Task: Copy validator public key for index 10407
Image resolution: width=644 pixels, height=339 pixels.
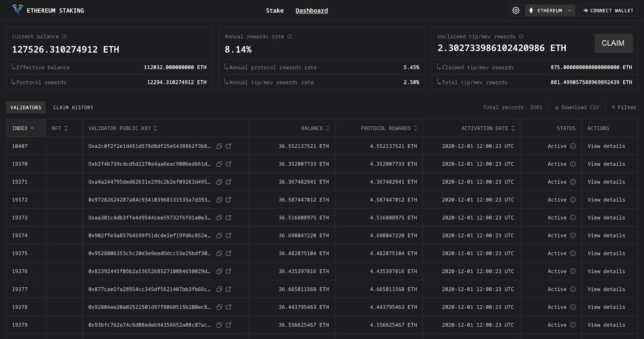Action: (219, 146)
